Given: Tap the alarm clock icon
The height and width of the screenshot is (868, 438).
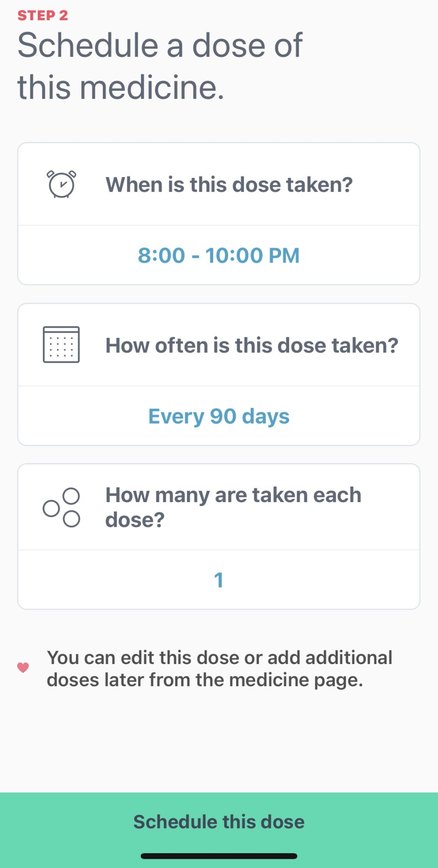Looking at the screenshot, I should [x=61, y=184].
